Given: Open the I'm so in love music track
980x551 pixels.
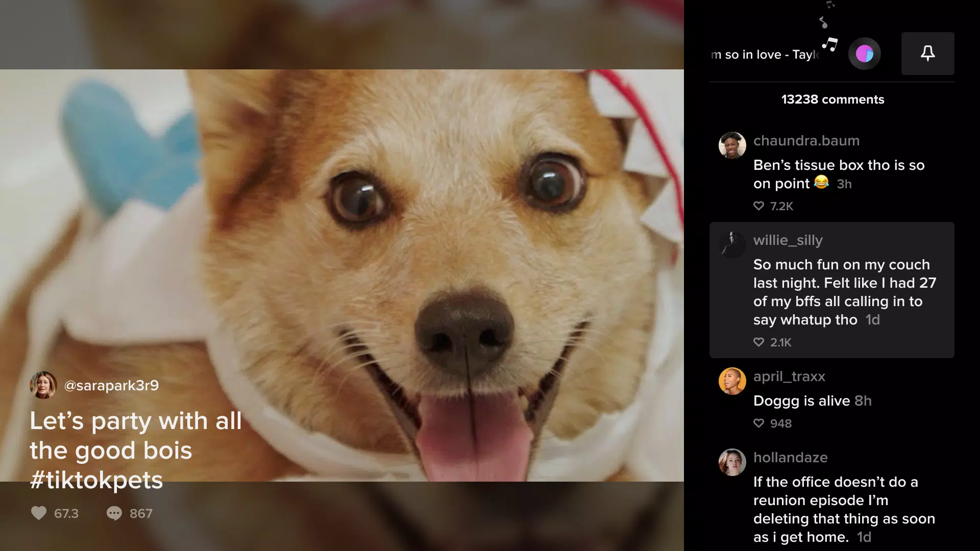Looking at the screenshot, I should pyautogui.click(x=773, y=54).
